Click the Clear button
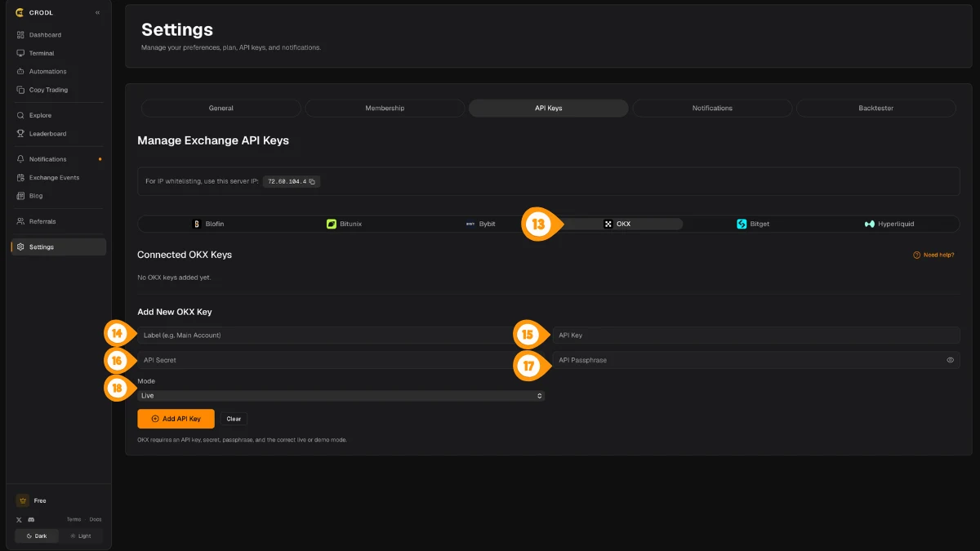The width and height of the screenshot is (980, 551). coord(234,419)
